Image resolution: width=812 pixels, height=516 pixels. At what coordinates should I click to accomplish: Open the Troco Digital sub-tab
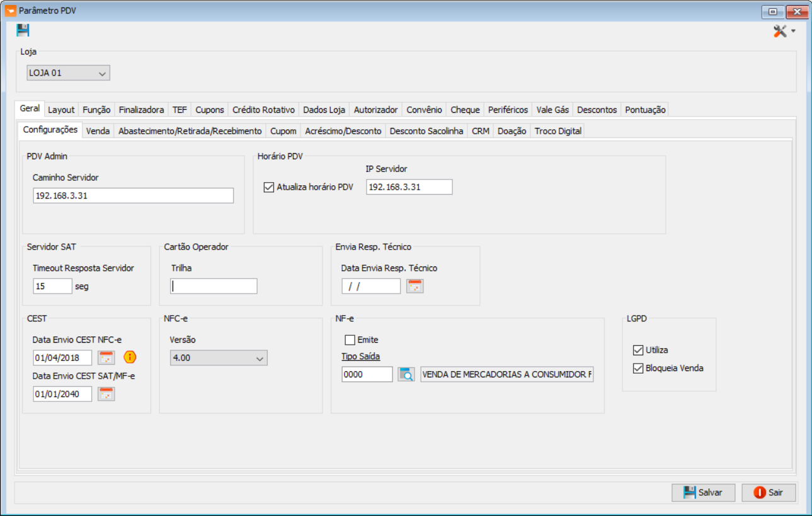[558, 131]
